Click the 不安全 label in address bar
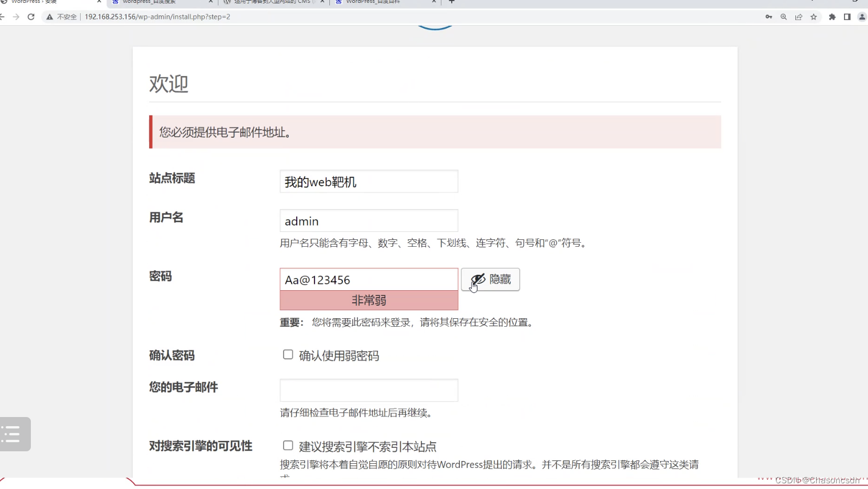The image size is (868, 489). coord(67,17)
